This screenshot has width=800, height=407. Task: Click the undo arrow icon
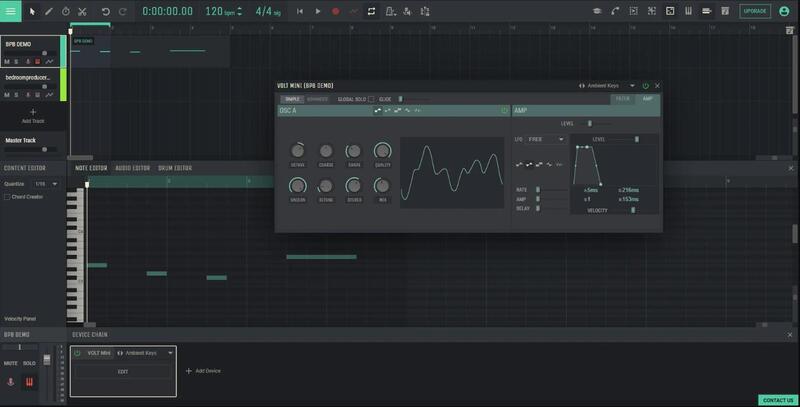tap(105, 11)
